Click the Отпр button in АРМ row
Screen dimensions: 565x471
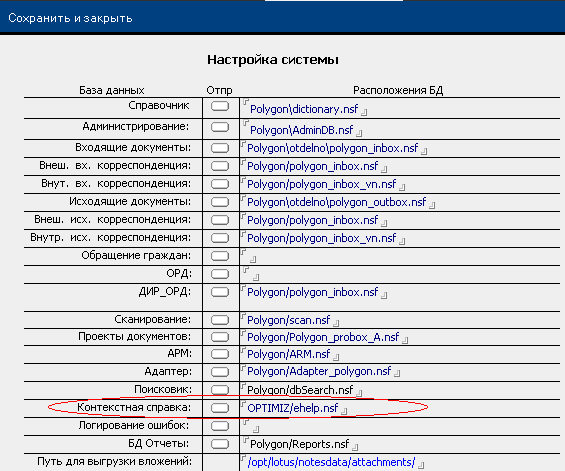[220, 355]
